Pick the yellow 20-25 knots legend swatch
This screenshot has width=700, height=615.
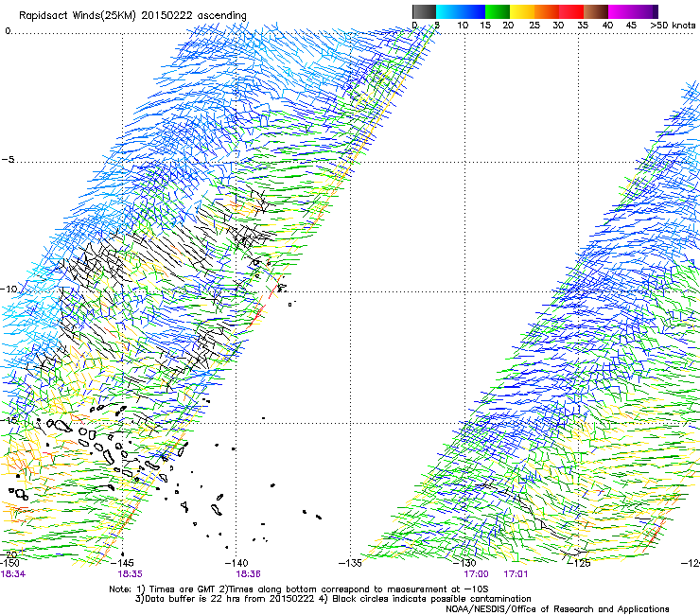pyautogui.click(x=522, y=11)
